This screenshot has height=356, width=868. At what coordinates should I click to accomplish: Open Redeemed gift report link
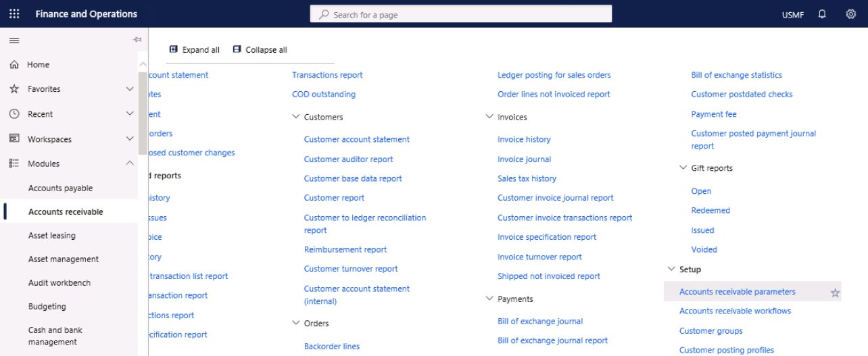(710, 210)
